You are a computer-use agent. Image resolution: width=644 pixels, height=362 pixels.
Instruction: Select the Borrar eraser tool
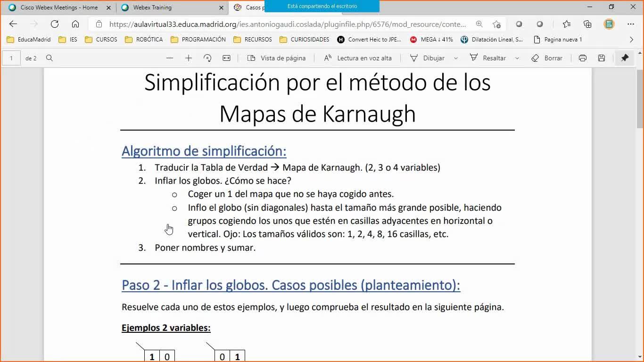coord(547,58)
